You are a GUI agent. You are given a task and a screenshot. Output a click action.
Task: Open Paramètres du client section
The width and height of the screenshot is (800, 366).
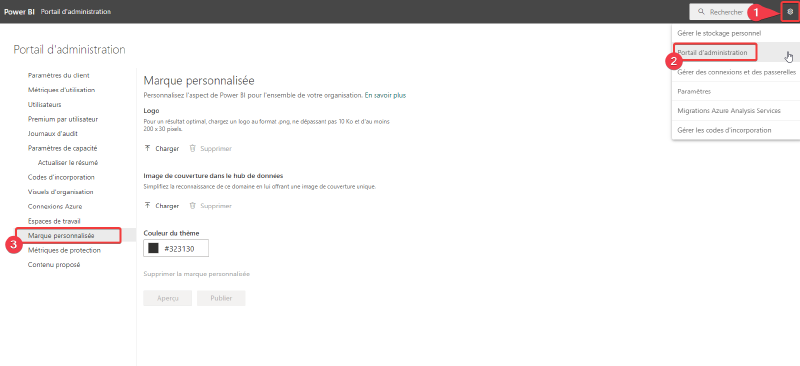pyautogui.click(x=59, y=76)
